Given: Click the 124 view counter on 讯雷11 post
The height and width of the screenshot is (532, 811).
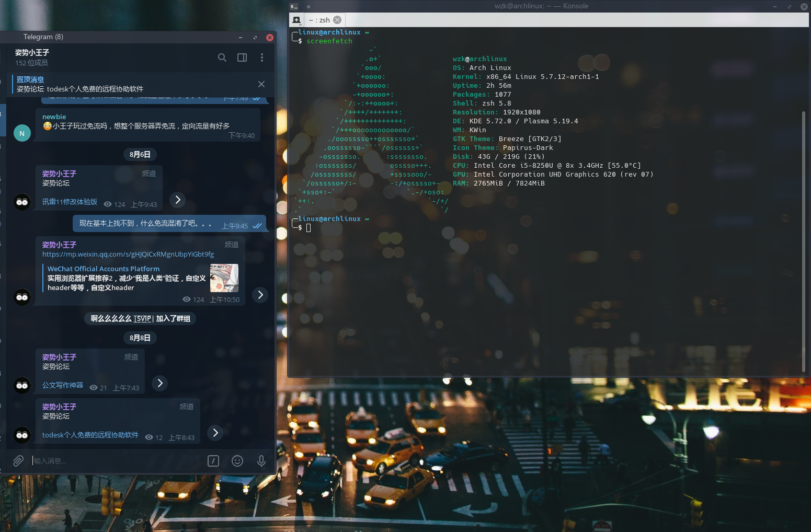Looking at the screenshot, I should click(115, 204).
